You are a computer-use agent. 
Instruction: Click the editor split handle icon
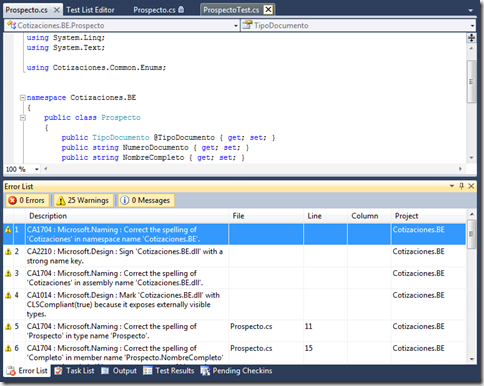(471, 38)
